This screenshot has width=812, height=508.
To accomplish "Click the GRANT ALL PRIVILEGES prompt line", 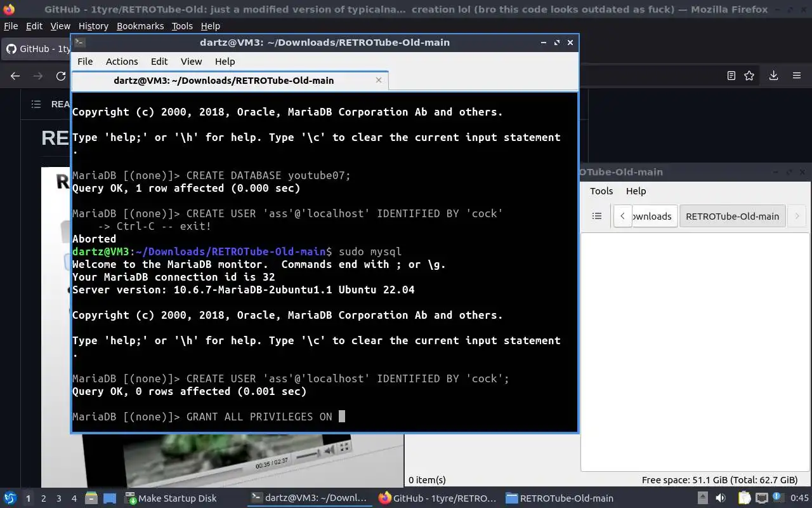I will click(x=209, y=417).
